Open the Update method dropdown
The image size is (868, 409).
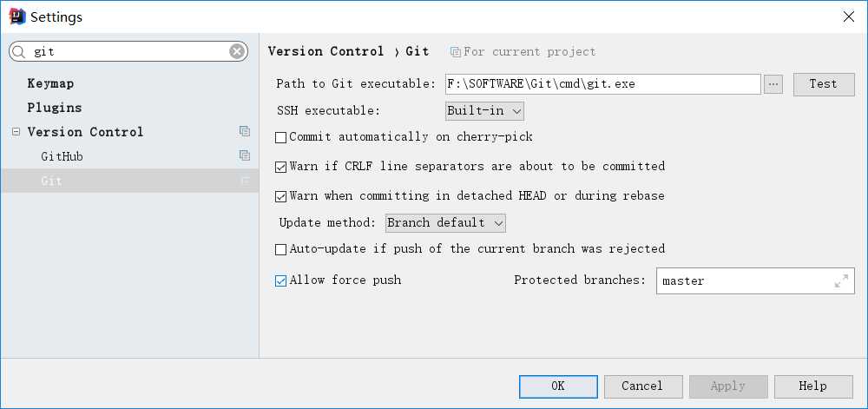coord(445,223)
